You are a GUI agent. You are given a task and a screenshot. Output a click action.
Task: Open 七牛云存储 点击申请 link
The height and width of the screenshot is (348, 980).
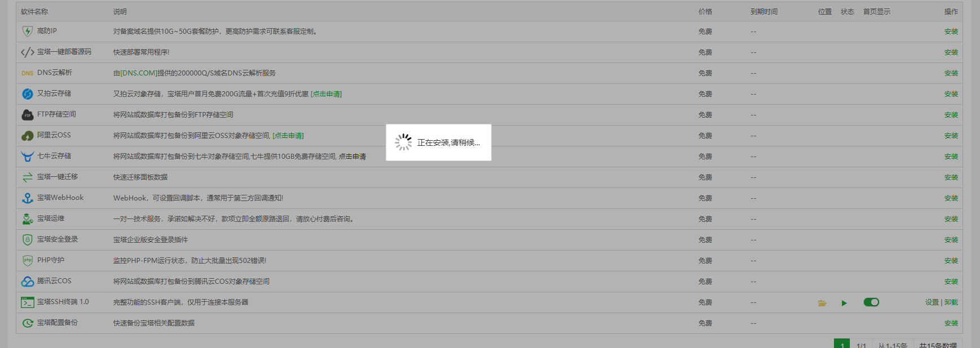pyautogui.click(x=352, y=157)
